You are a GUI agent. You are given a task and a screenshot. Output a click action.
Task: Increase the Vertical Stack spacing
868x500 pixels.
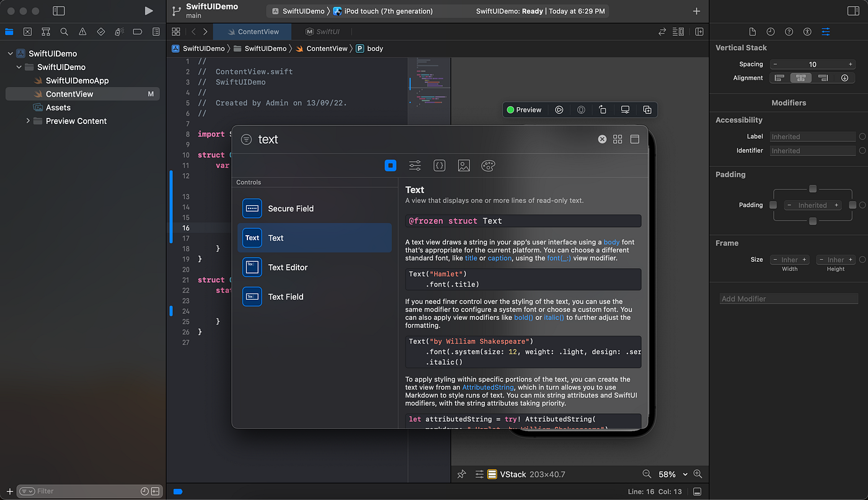click(x=849, y=64)
